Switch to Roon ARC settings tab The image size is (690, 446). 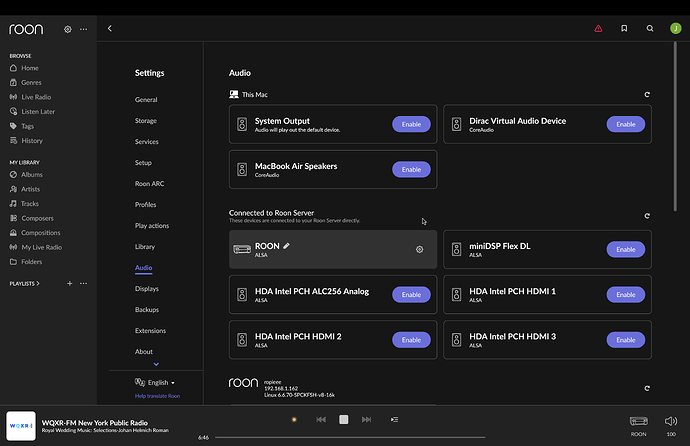tap(150, 184)
